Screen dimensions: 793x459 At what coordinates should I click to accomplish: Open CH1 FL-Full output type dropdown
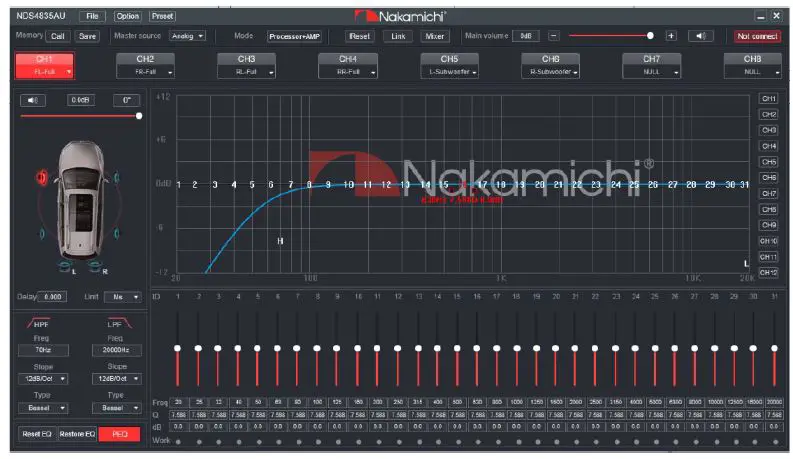coord(45,72)
